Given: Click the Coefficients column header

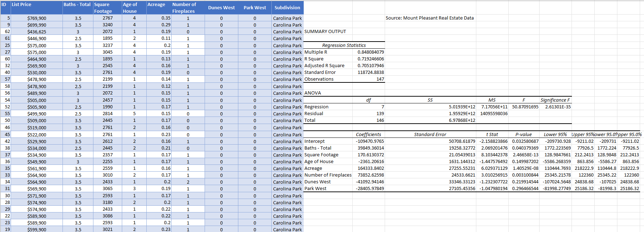Looking at the screenshot, I should tap(368, 135).
